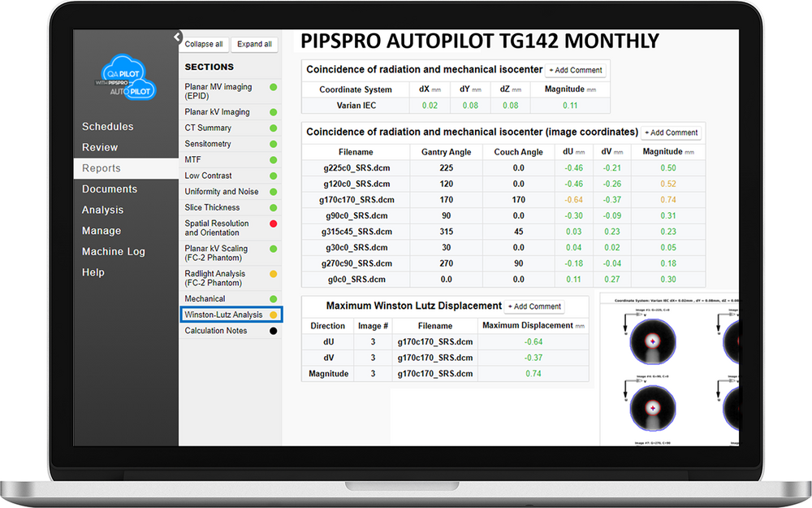Click Winston-Lutz thumbnail Image #4 G=90
Viewport: 812px width, 508px height.
click(653, 408)
